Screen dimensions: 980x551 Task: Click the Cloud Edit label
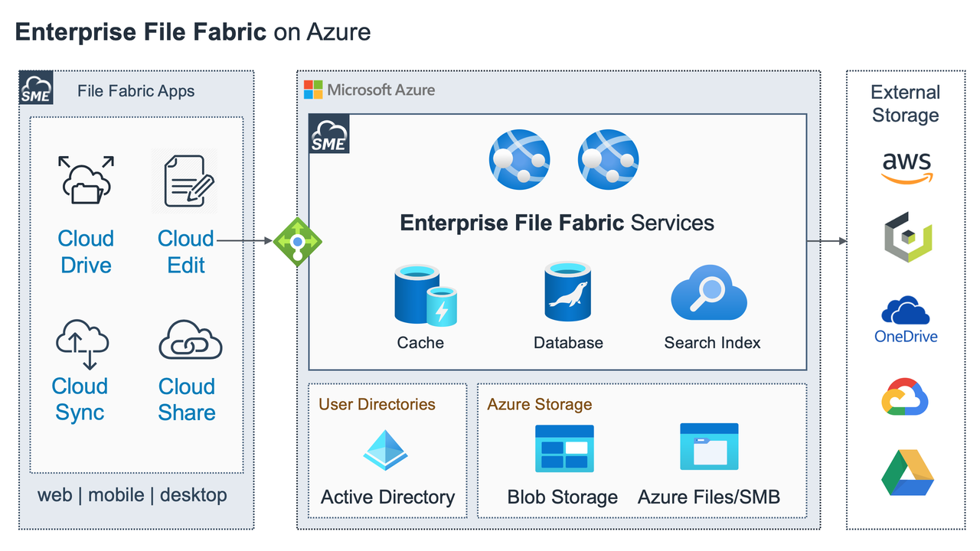click(x=186, y=252)
